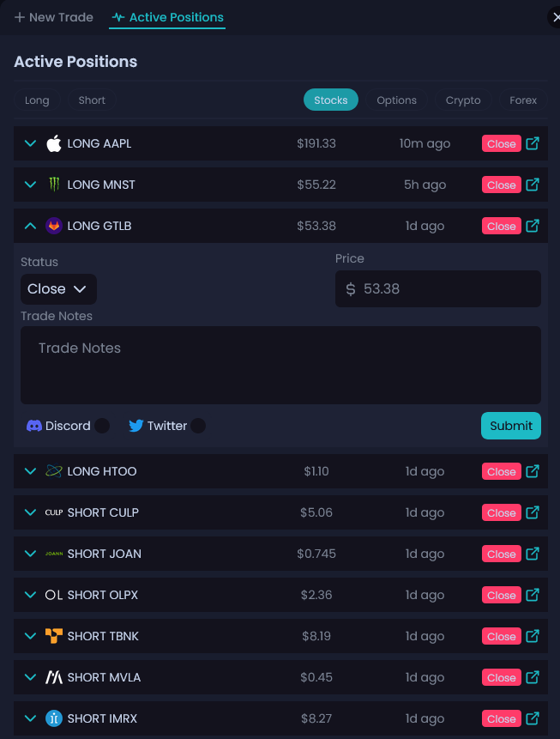
Task: Click the TBNK ticker icon
Action: 54,636
